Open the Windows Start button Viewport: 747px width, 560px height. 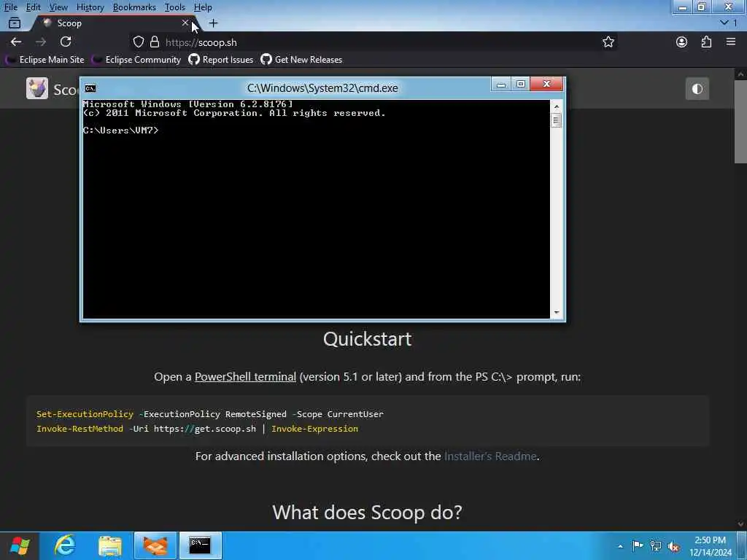click(x=20, y=545)
